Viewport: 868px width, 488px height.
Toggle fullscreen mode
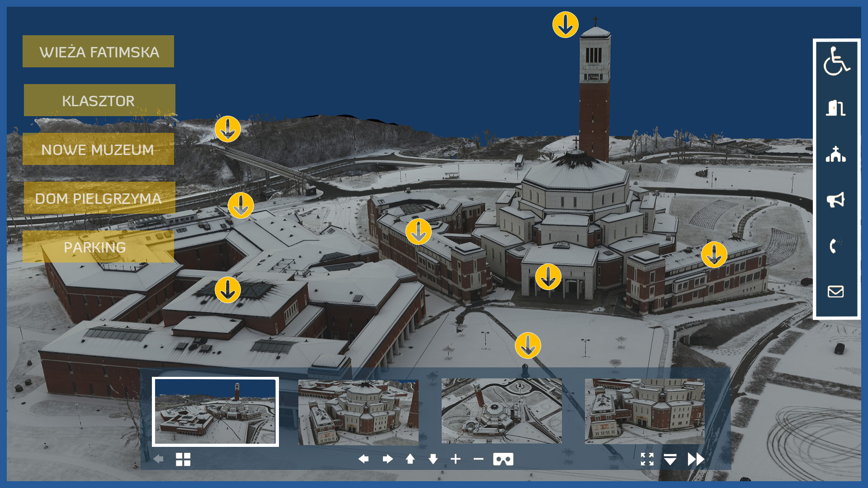[647, 459]
